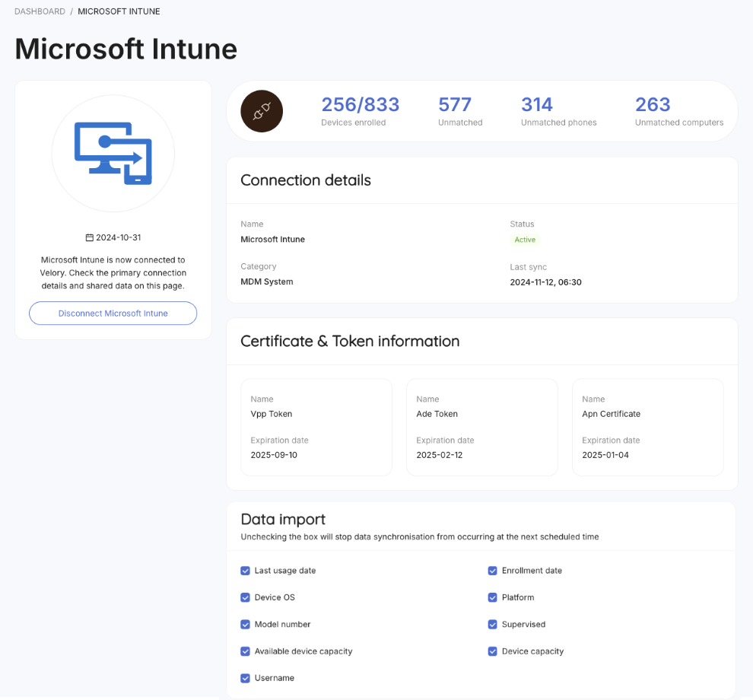The image size is (753, 700).
Task: Click Certificate & Token information heading
Action: coord(350,341)
